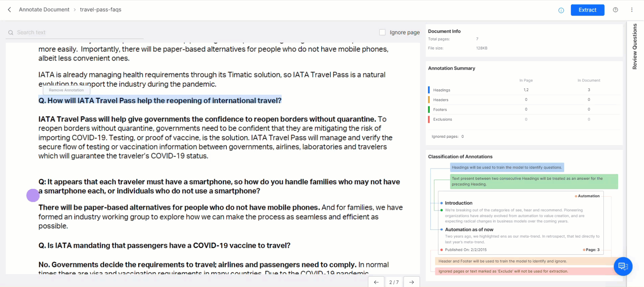Select the travel-pass-faqs breadcrumb item
The width and height of the screenshot is (644, 287).
click(x=100, y=10)
